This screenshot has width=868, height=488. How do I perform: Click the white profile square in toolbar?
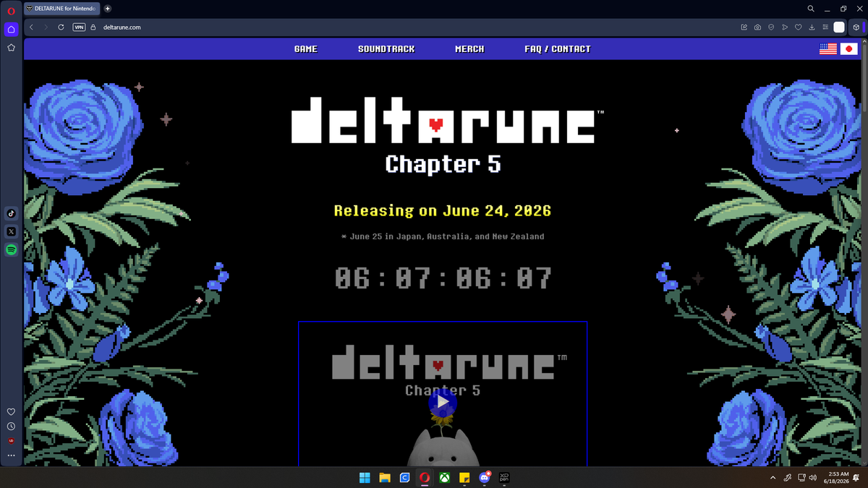839,27
